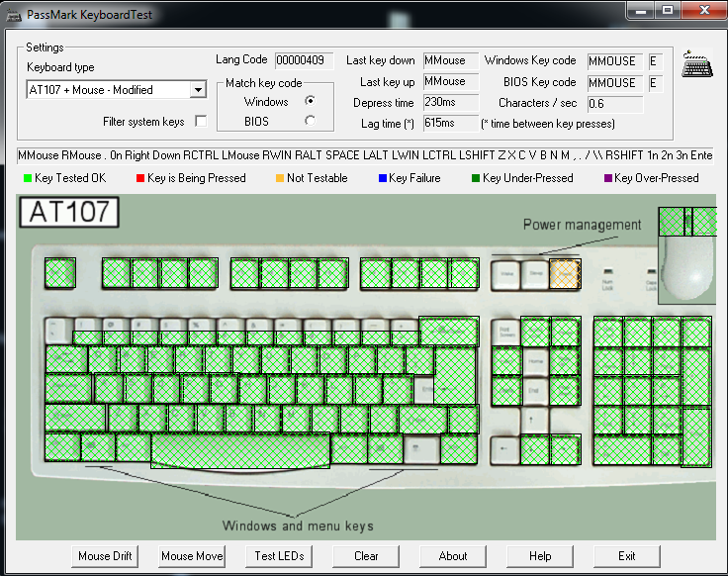Click the Esc key on the keyboard image
The height and width of the screenshot is (576, 728).
click(60, 273)
